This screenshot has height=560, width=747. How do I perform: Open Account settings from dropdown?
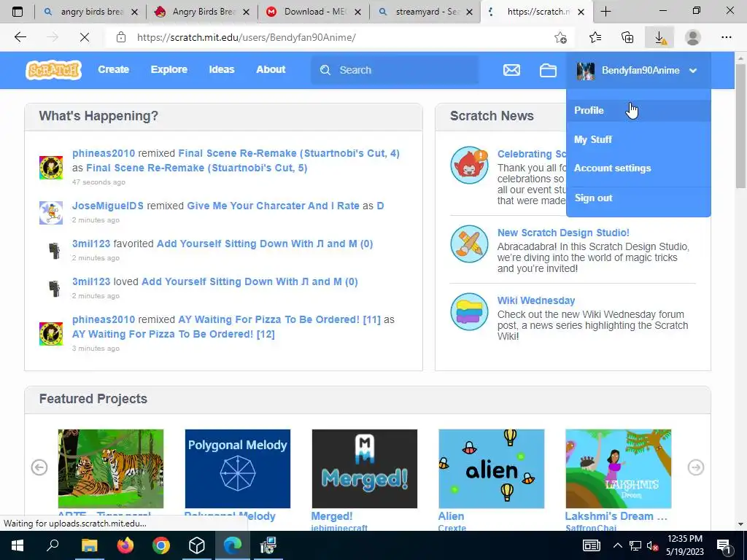[x=638, y=168]
